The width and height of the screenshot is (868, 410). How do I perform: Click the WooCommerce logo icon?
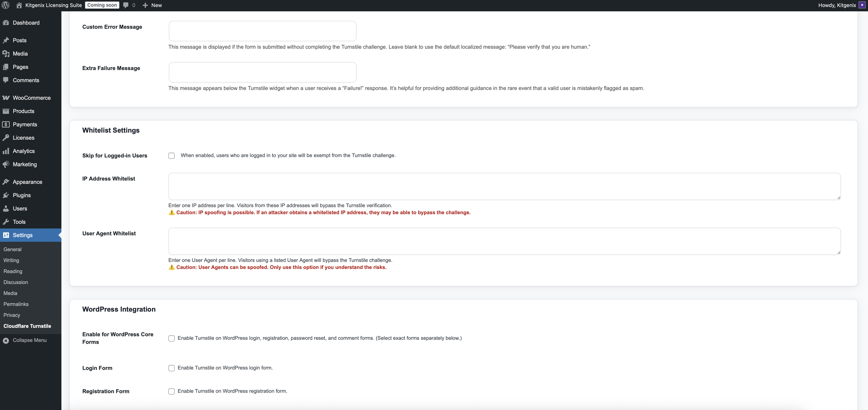(x=6, y=98)
